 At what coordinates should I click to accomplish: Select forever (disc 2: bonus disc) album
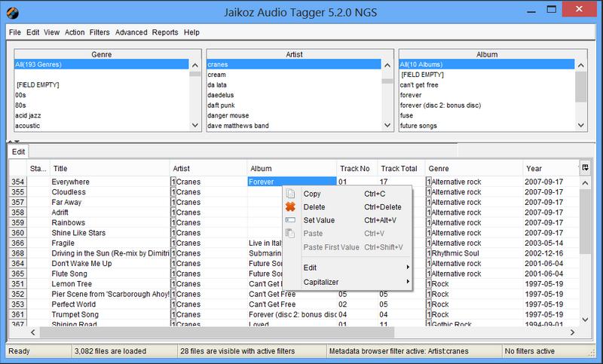(486, 105)
